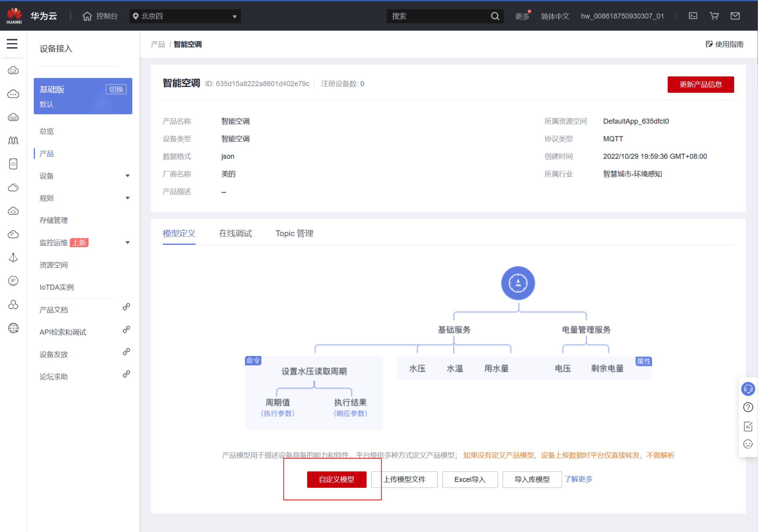Open the customer service headset icon

(x=747, y=389)
